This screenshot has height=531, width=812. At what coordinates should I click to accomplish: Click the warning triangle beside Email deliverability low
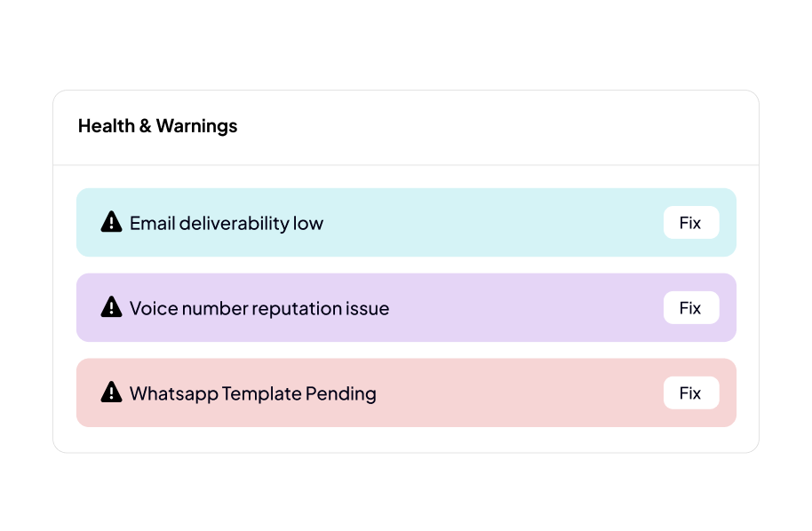[111, 222]
